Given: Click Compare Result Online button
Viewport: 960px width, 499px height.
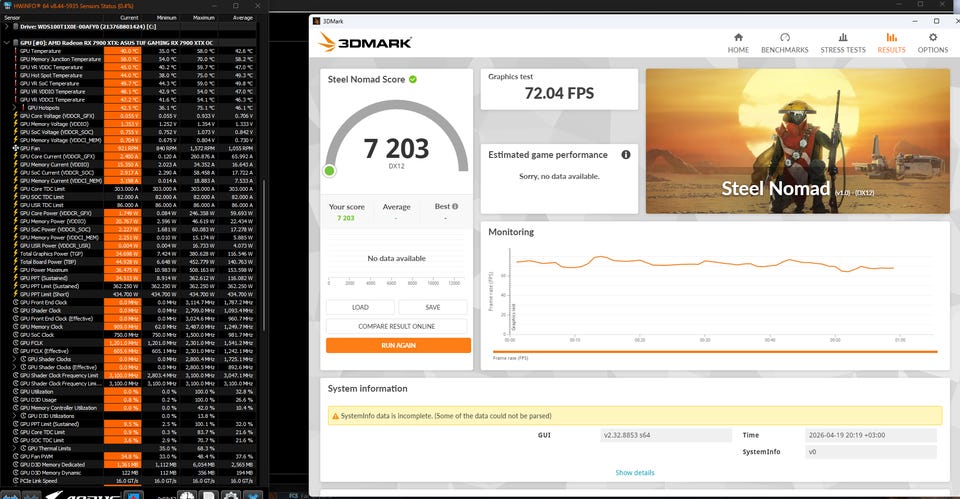Looking at the screenshot, I should (398, 326).
